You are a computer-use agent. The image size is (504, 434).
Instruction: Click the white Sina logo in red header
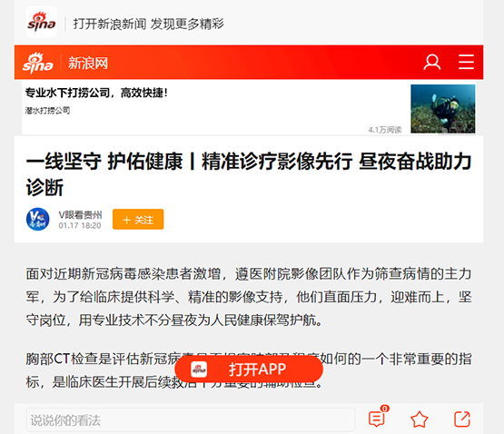pyautogui.click(x=38, y=63)
